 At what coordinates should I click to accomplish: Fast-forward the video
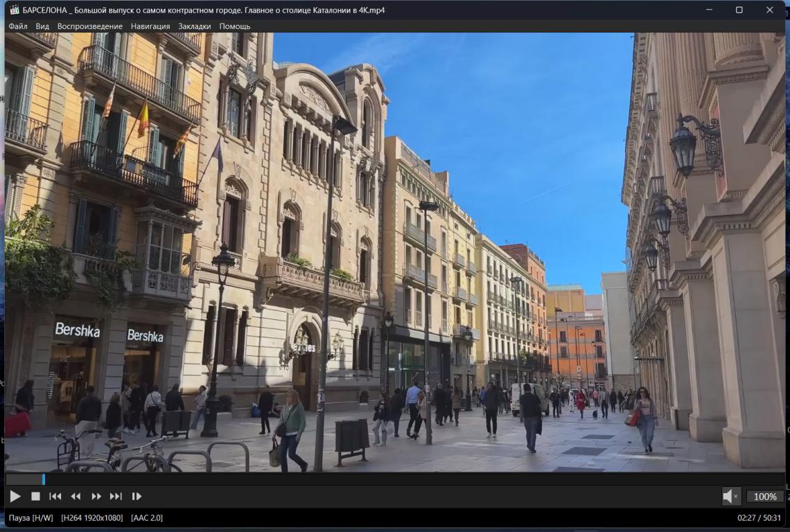pos(96,496)
